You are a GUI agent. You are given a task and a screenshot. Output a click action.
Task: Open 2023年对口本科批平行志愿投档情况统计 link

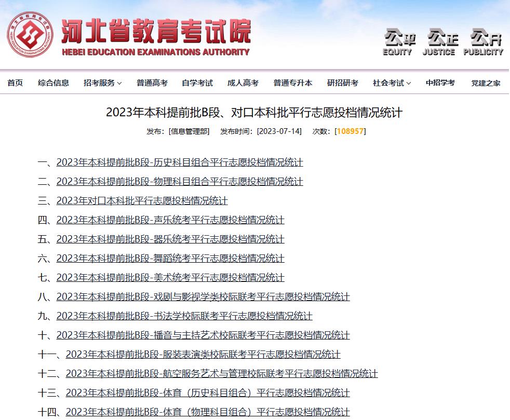(142, 200)
